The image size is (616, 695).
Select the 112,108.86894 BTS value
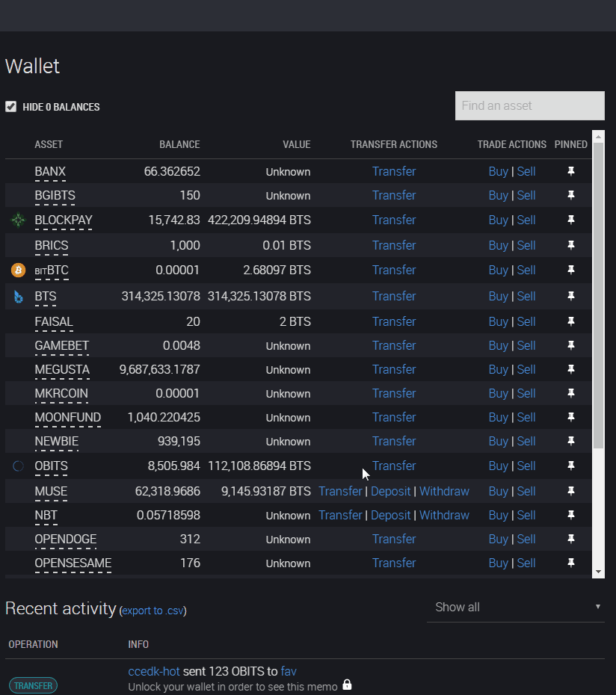tap(259, 466)
